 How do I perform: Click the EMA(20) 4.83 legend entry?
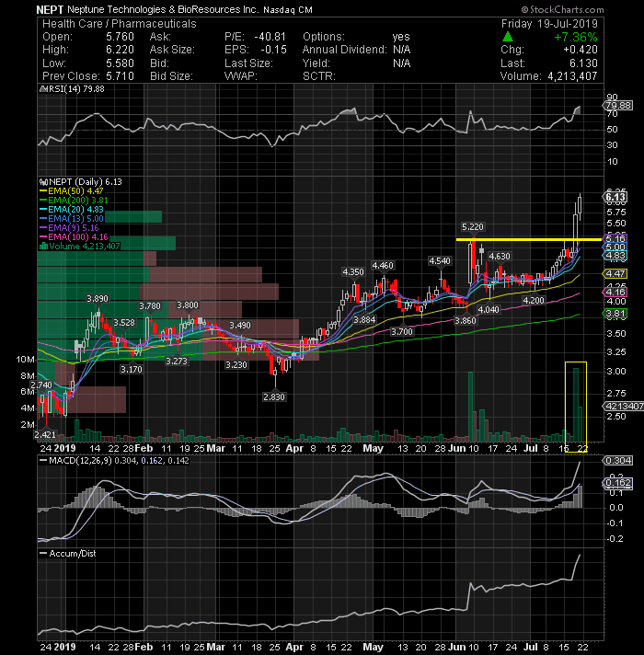(72, 209)
